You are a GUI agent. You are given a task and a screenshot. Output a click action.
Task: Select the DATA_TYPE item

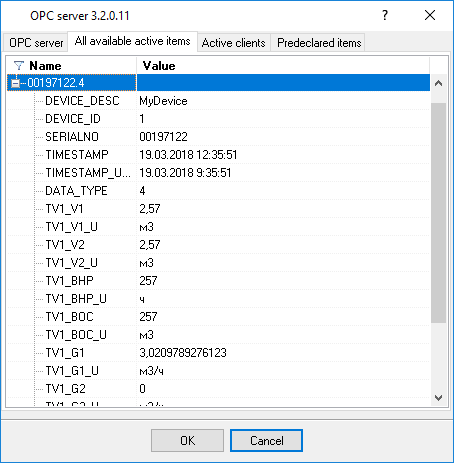pyautogui.click(x=76, y=191)
